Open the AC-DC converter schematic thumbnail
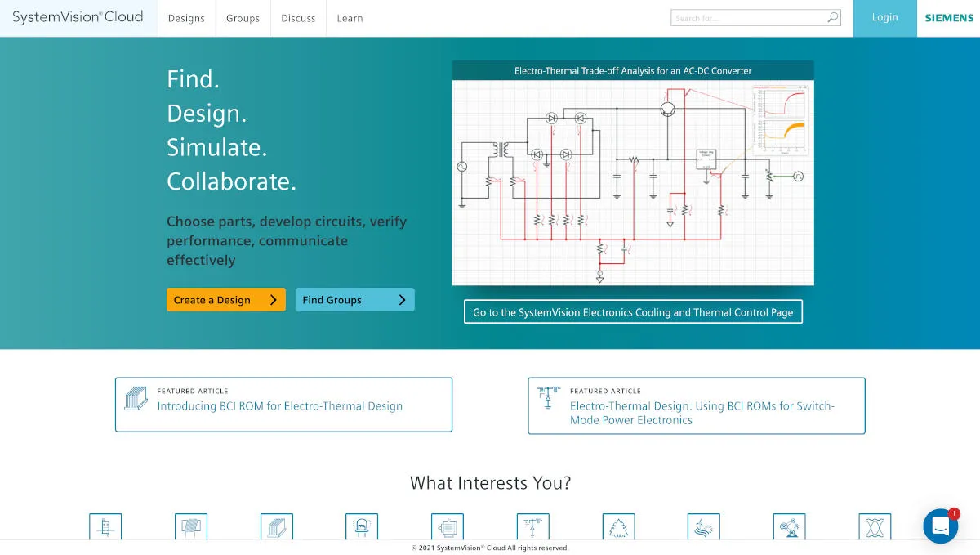This screenshot has height=555, width=980. (633, 182)
